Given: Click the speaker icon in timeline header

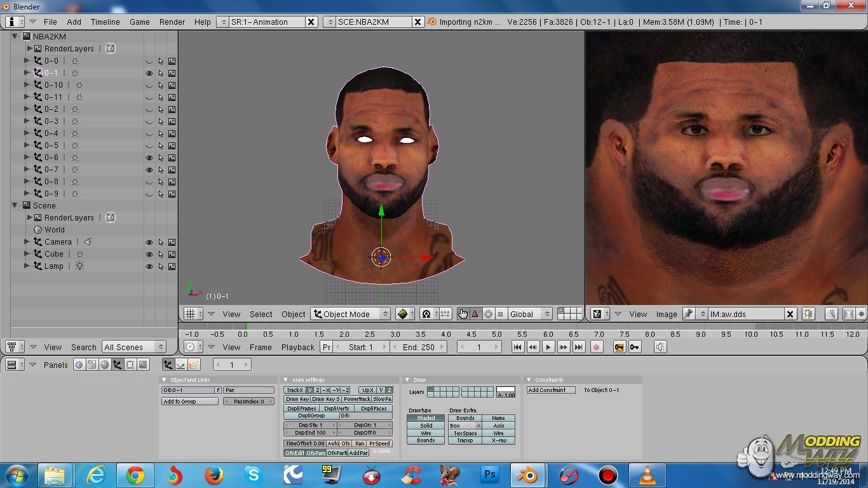Looking at the screenshot, I should [660, 347].
